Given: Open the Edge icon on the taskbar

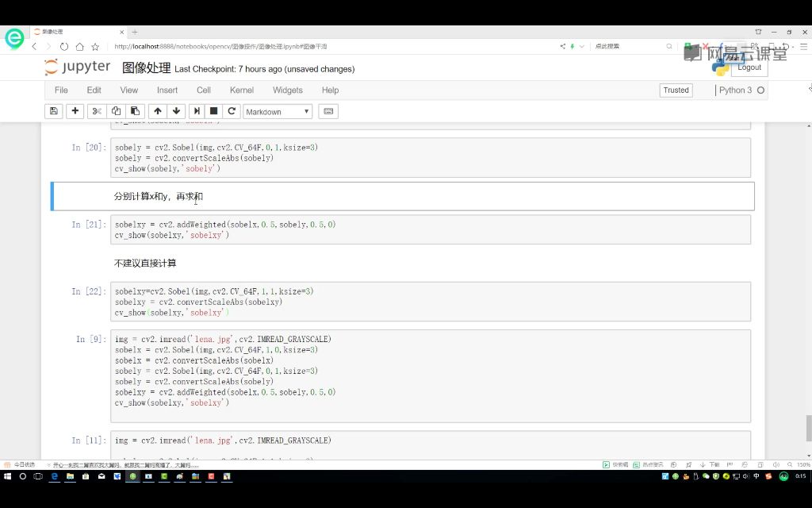Looking at the screenshot, I should point(54,476).
